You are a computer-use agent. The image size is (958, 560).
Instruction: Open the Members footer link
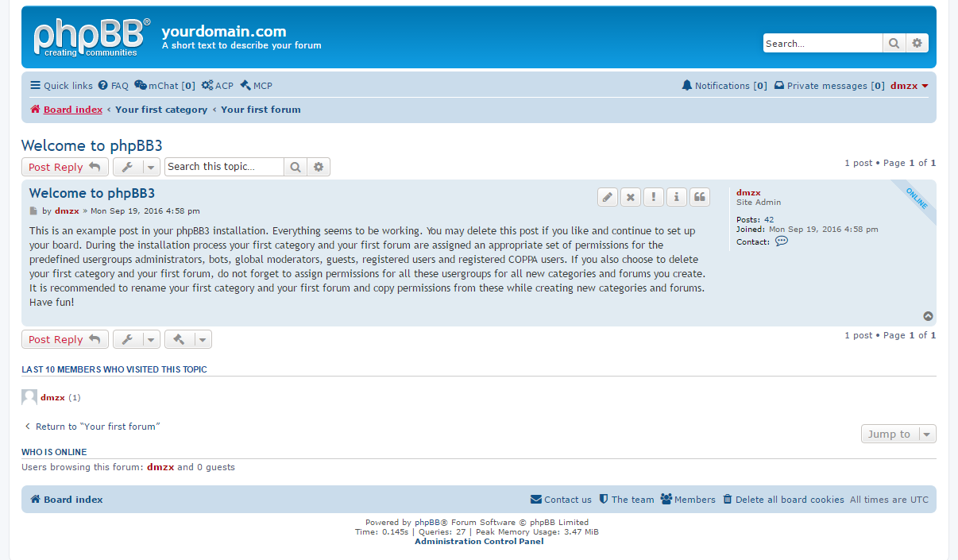tap(688, 500)
